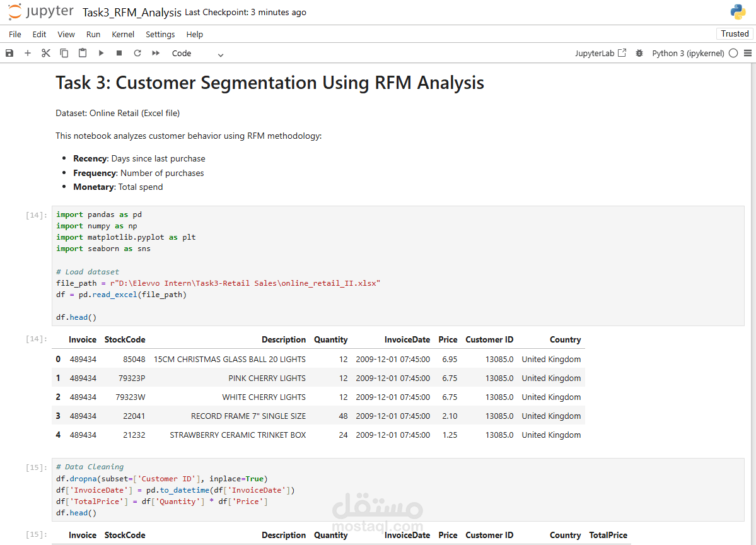
Task: Copy the selected cell icon
Action: tap(64, 54)
